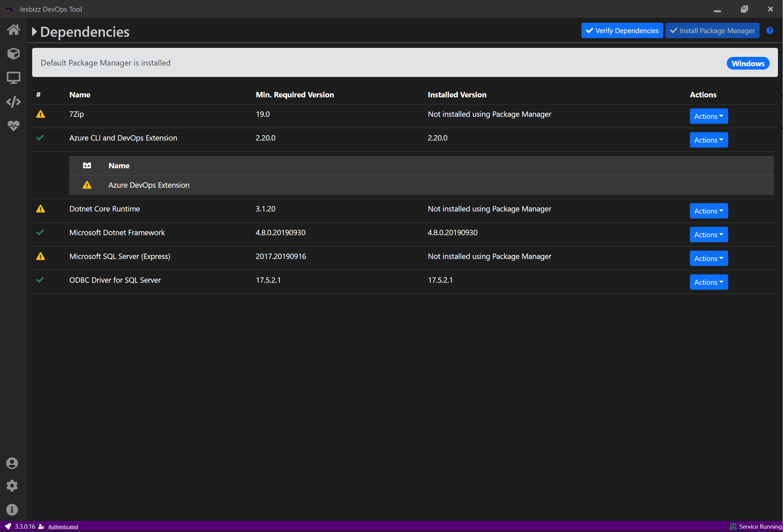
Task: Click the green check beside Azure CLI
Action: pos(40,138)
